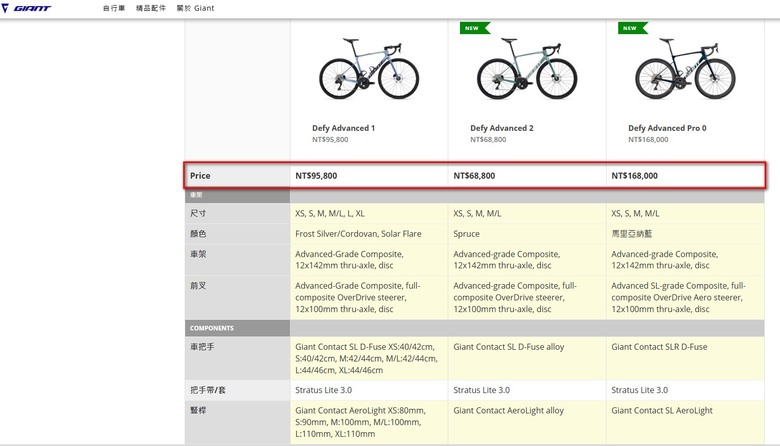Select the bold price NT$95,800 in Price row
This screenshot has height=446, width=780.
(x=316, y=176)
